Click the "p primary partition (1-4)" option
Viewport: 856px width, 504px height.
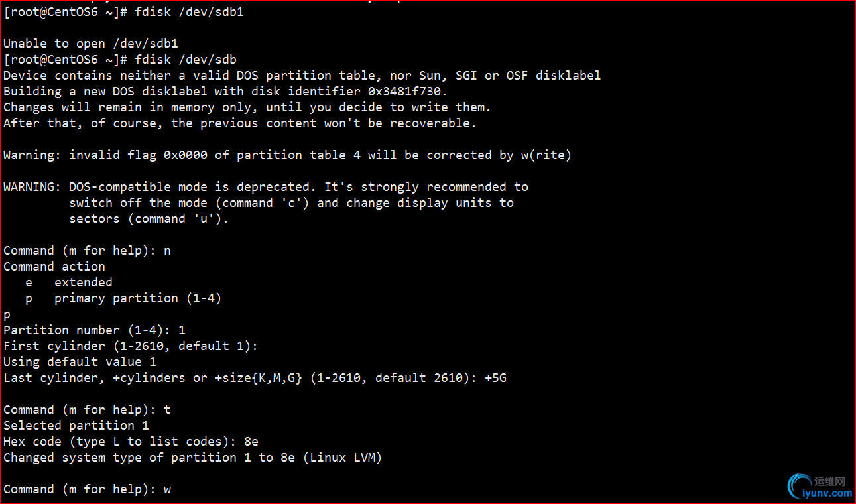pos(123,298)
